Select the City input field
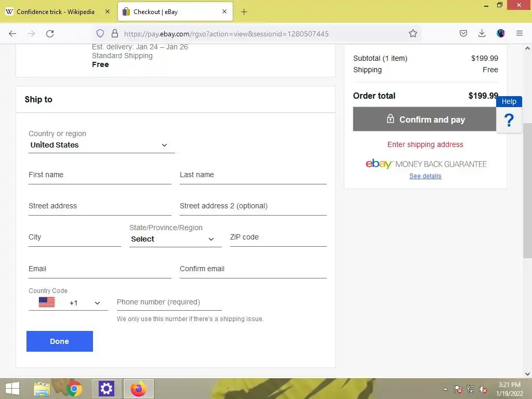The height and width of the screenshot is (399, 532). [75, 238]
